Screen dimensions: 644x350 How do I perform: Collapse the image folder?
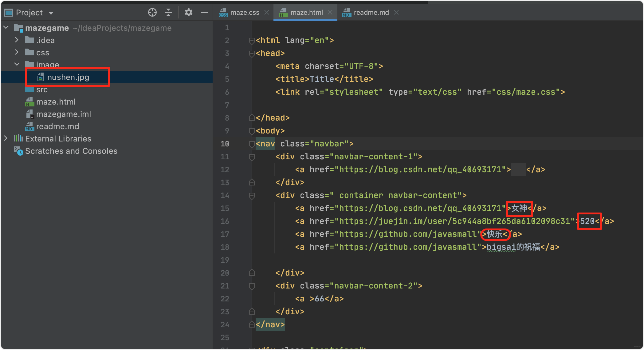(17, 64)
